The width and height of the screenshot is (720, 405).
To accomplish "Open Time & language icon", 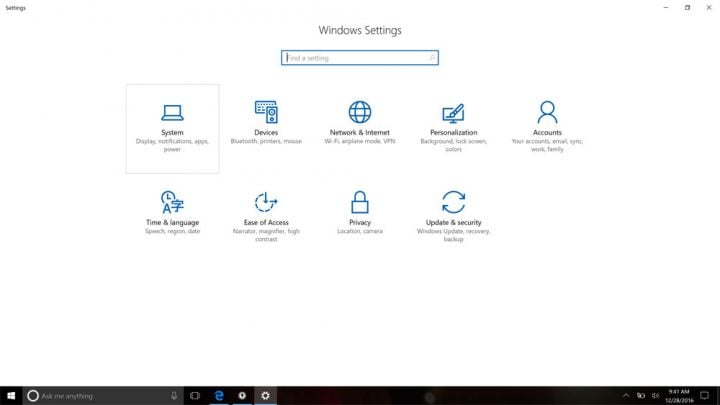I will click(x=172, y=202).
